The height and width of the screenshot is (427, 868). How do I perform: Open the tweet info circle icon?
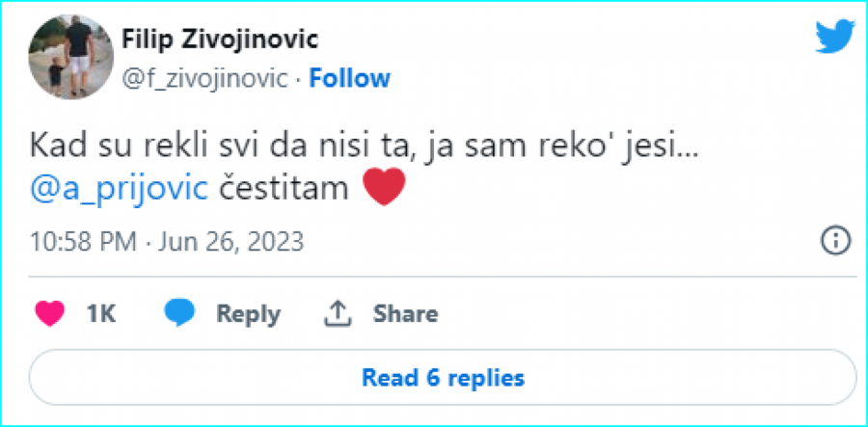click(834, 240)
